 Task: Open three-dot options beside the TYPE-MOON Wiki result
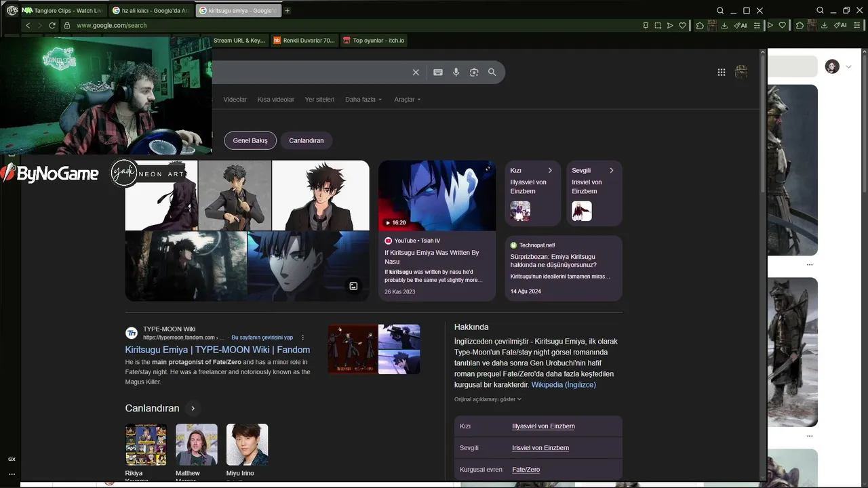click(303, 338)
